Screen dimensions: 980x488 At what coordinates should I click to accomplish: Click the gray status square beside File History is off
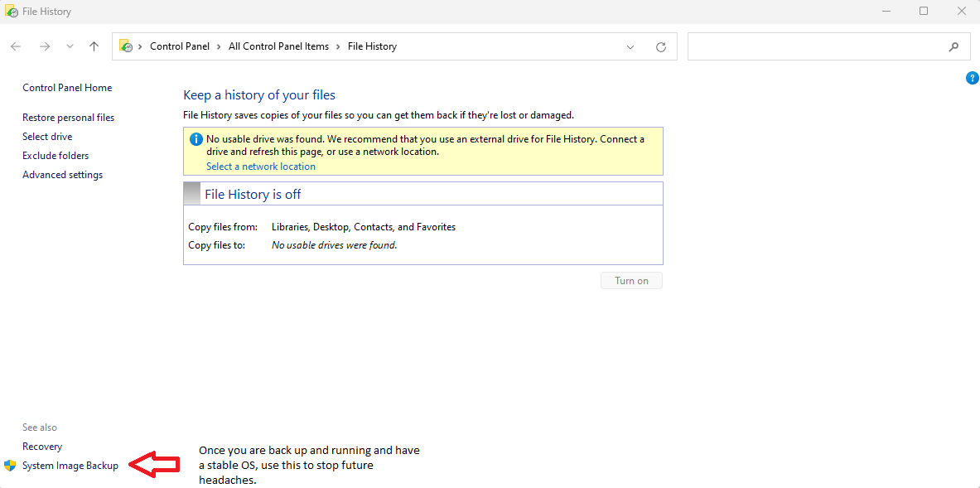(x=192, y=194)
